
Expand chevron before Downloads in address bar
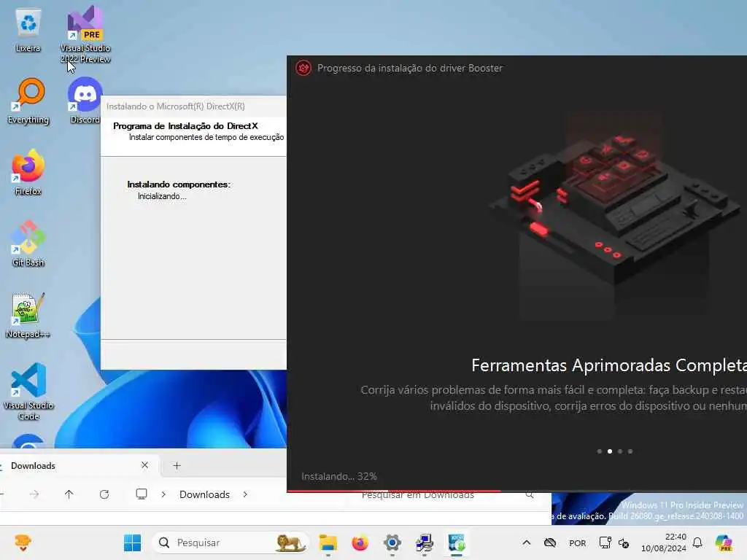[x=163, y=494]
